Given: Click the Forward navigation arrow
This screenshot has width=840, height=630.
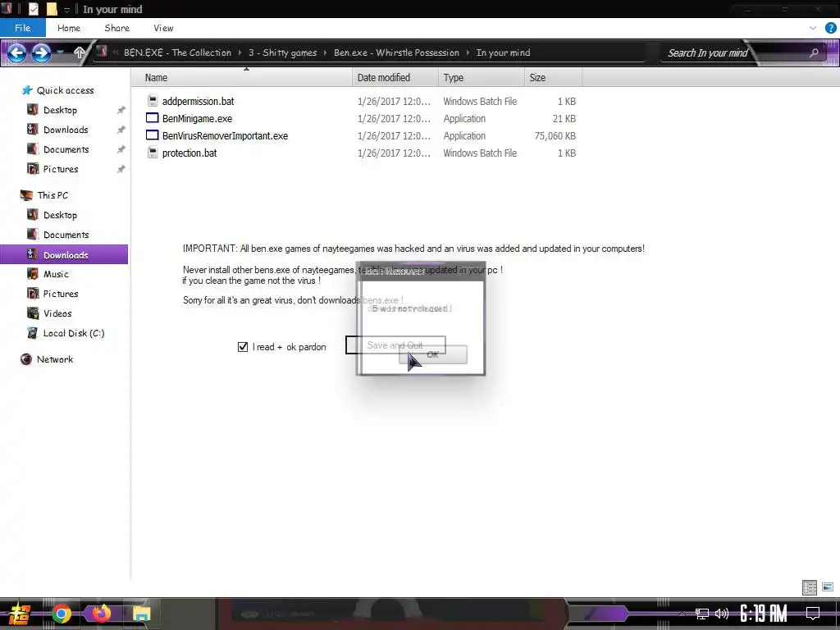Looking at the screenshot, I should [41, 52].
